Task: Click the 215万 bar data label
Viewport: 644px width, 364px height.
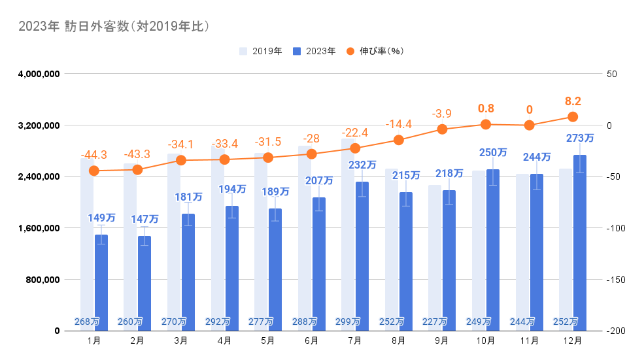Action: (406, 175)
